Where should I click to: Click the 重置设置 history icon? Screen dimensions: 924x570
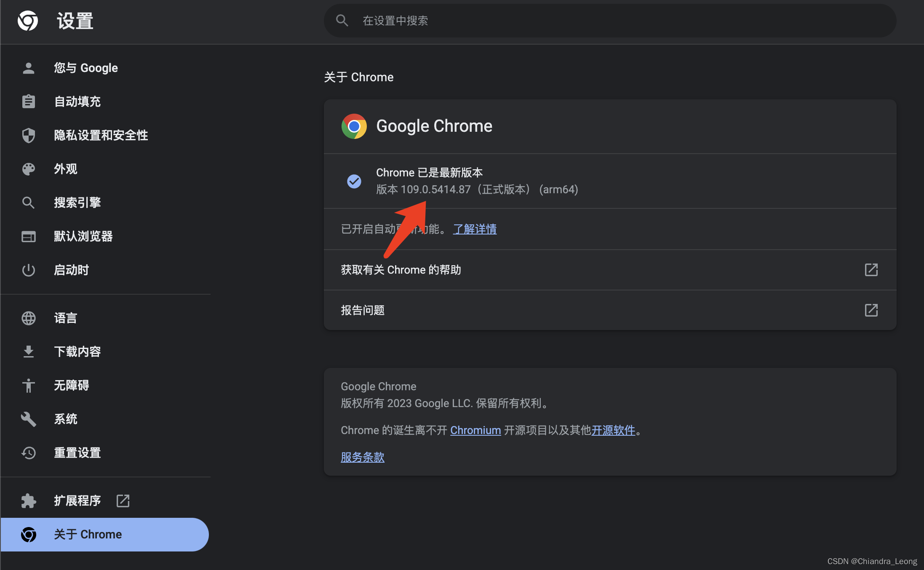[x=28, y=453]
